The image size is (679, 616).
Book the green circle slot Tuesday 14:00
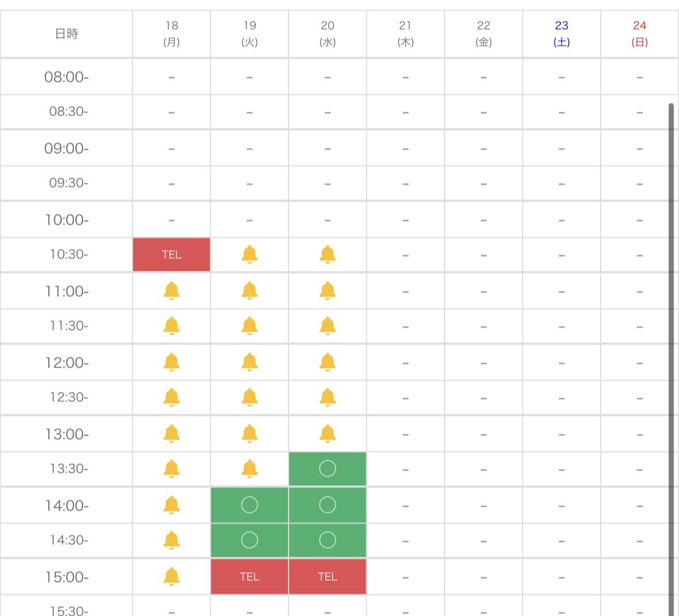click(249, 505)
